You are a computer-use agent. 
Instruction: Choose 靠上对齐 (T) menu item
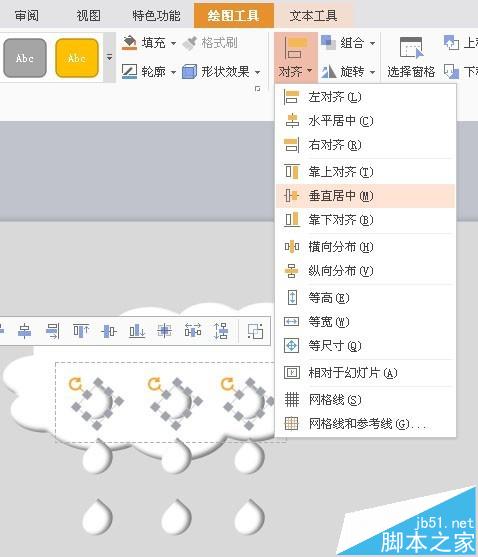point(365,172)
